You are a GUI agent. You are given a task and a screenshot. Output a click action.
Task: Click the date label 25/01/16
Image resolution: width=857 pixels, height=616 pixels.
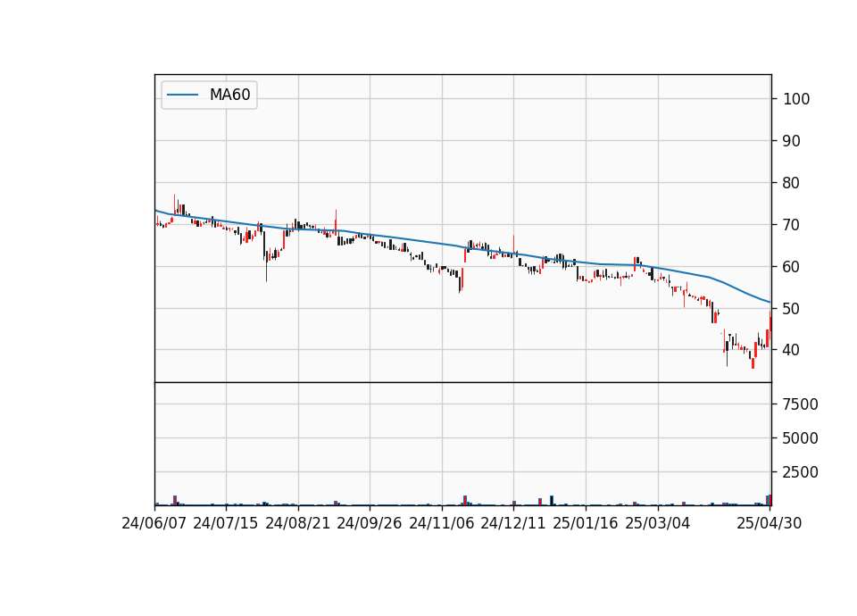pyautogui.click(x=586, y=523)
